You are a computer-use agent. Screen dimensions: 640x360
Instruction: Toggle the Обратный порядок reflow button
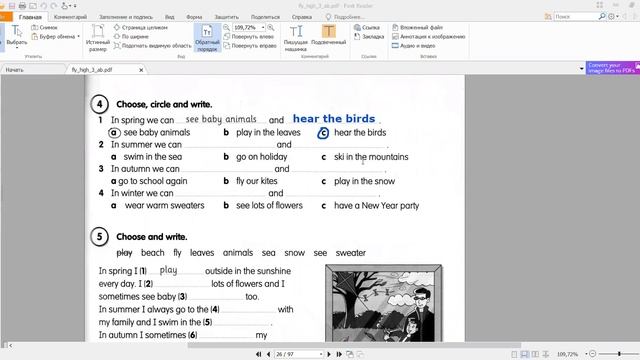click(207, 38)
